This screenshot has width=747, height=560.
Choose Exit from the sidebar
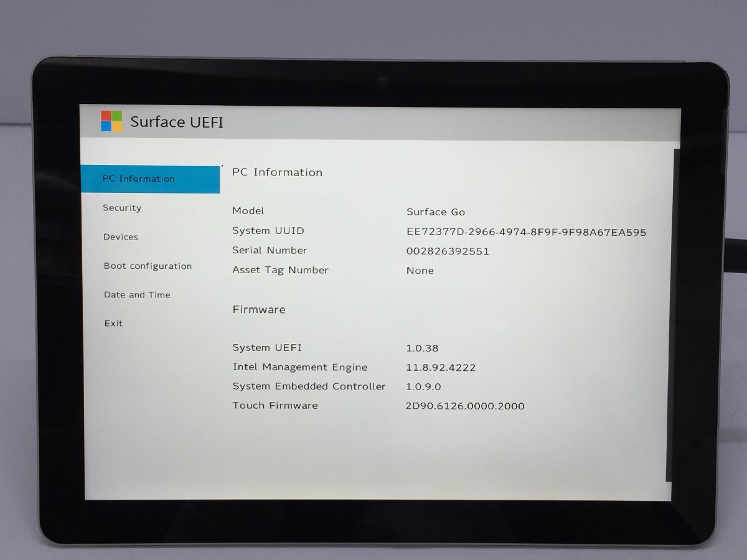113,324
